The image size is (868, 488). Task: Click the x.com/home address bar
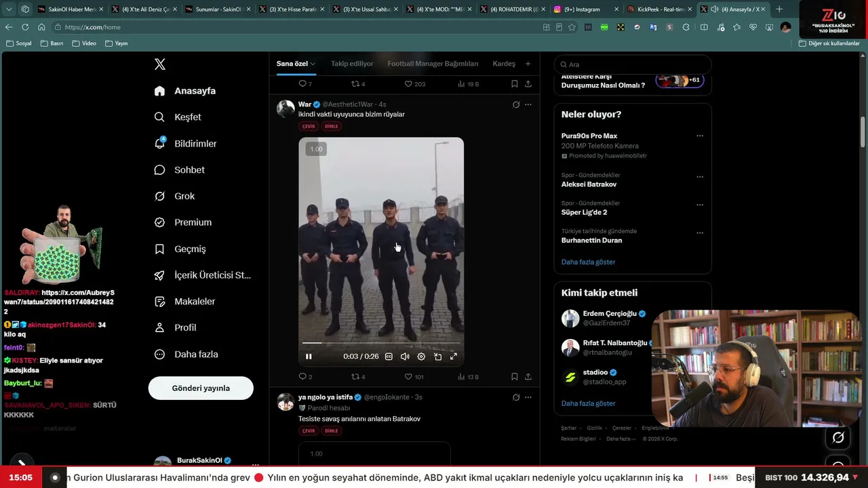click(296, 27)
